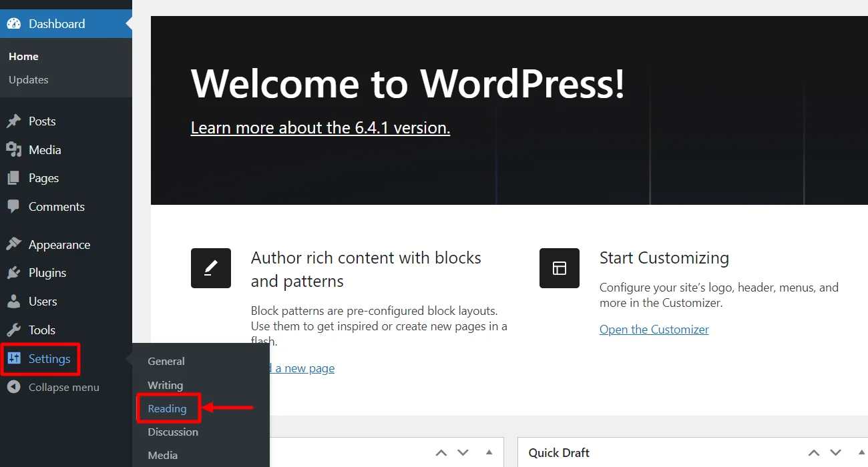
Task: Click the Start Customizing heading
Action: [664, 258]
